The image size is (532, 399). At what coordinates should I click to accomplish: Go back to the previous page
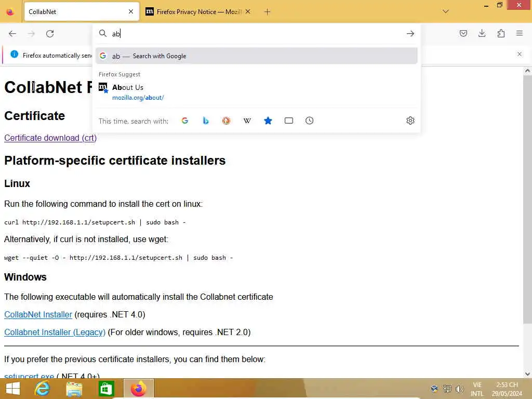pos(12,34)
